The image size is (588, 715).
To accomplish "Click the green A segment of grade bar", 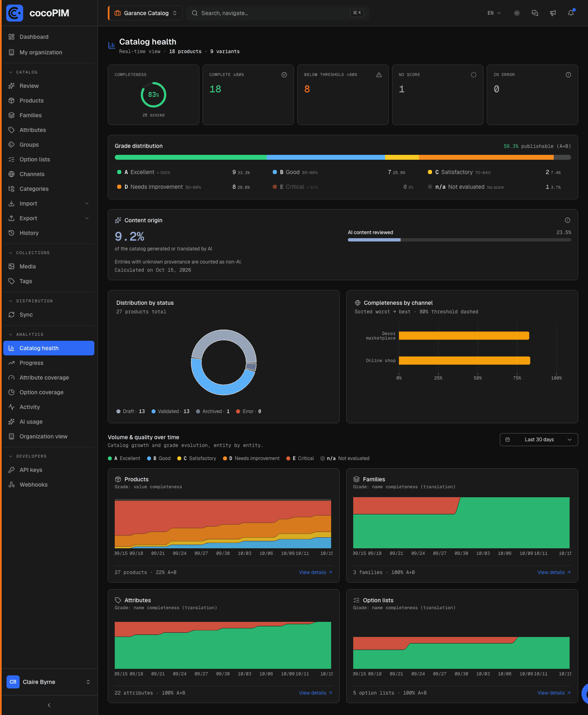I will pyautogui.click(x=191, y=157).
